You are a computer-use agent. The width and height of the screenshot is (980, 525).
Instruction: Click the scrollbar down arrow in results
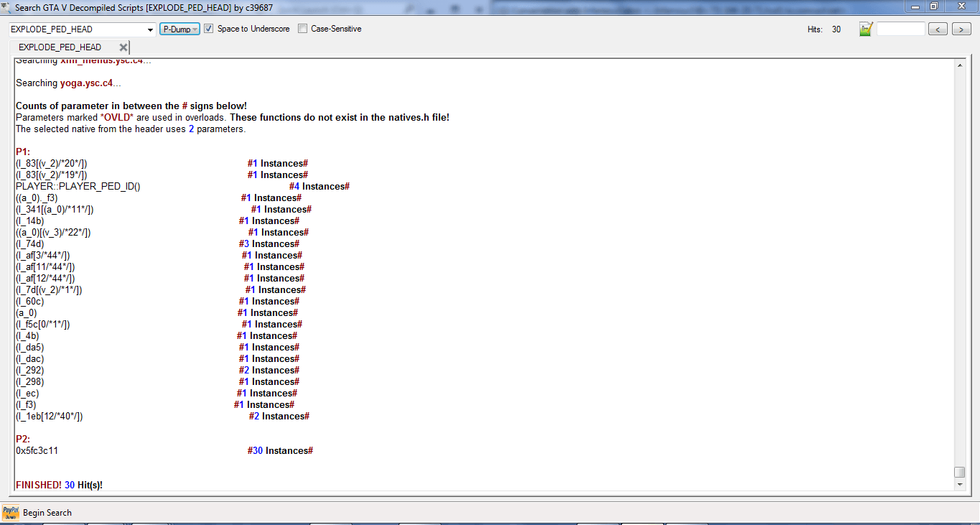click(x=959, y=485)
